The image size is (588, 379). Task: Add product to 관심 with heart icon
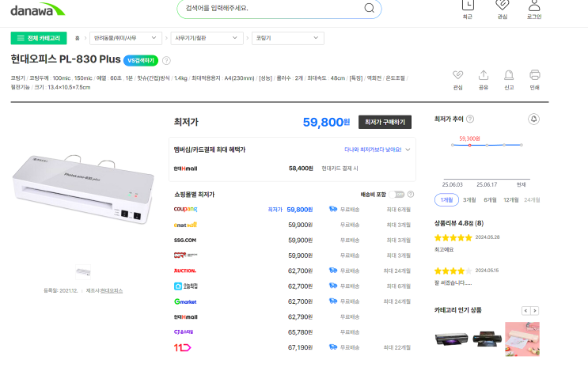[x=458, y=80]
